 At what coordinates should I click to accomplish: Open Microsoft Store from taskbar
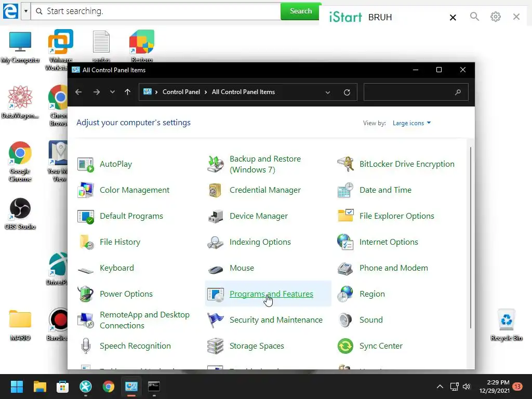62,387
